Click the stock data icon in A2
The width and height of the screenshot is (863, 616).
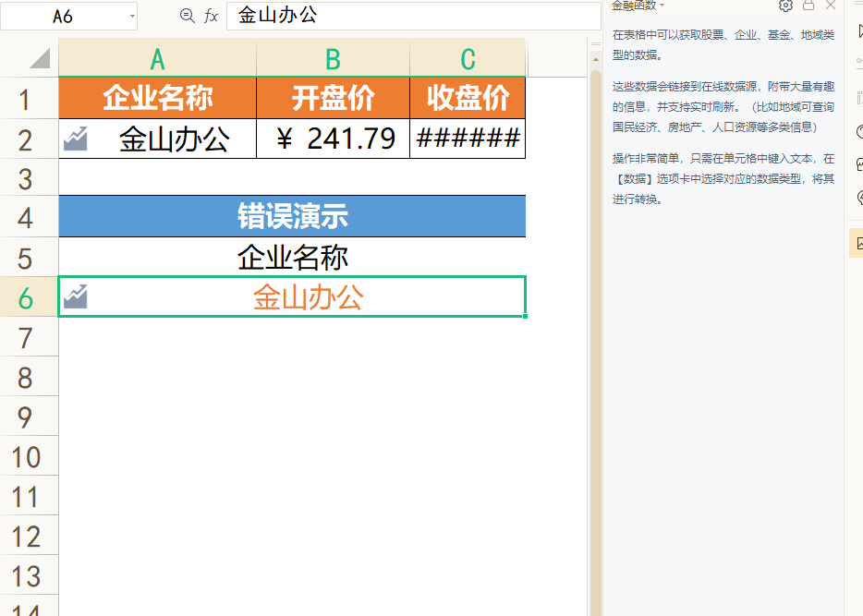[76, 139]
